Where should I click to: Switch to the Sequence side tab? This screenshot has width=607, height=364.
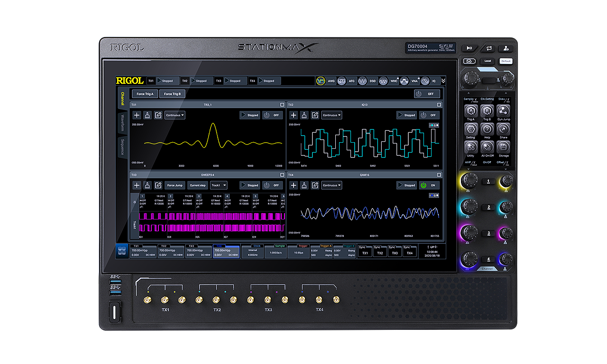pos(122,146)
